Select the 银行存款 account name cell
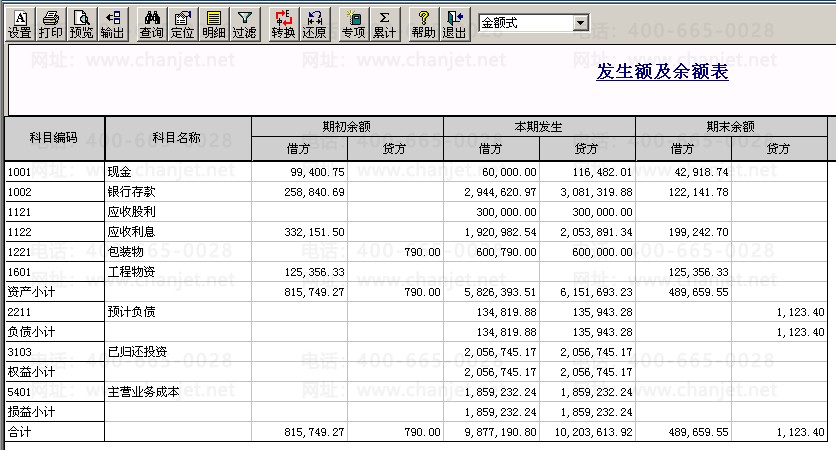This screenshot has width=836, height=450. coord(177,191)
